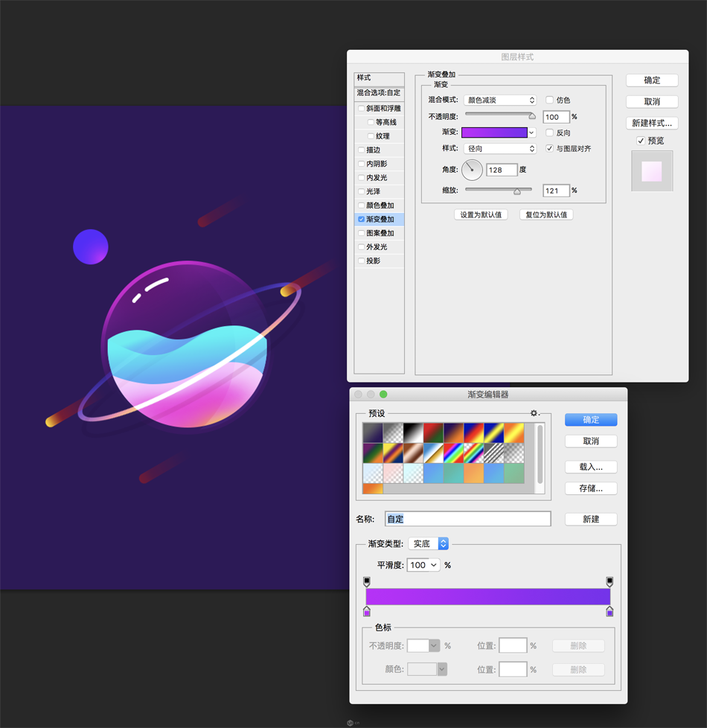This screenshot has height=728, width=707.
Task: Select the 等高线 contour entry
Action: click(379, 122)
